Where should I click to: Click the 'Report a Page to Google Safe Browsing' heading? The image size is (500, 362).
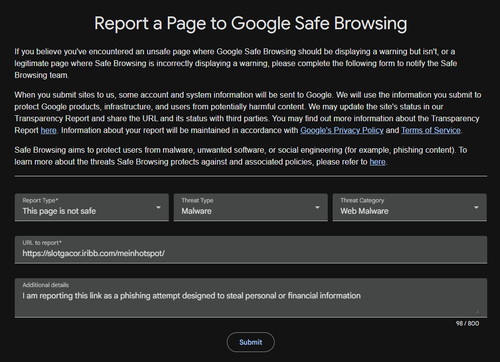(x=251, y=23)
